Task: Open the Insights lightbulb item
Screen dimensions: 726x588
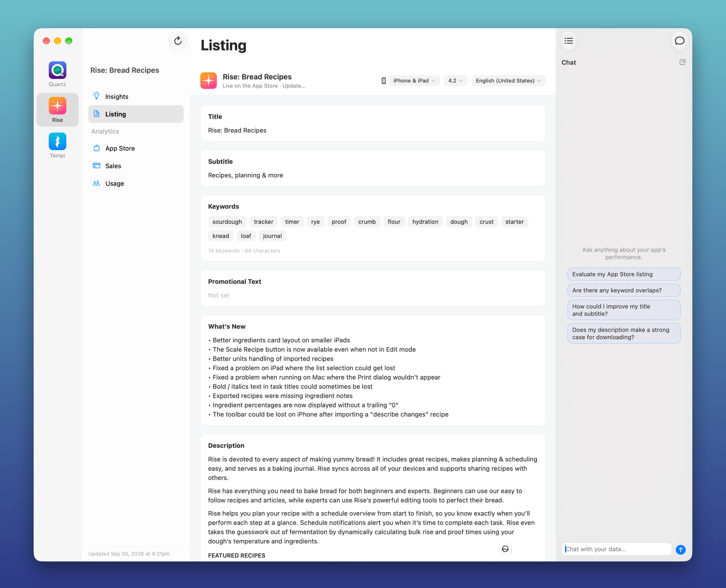Action: click(136, 97)
